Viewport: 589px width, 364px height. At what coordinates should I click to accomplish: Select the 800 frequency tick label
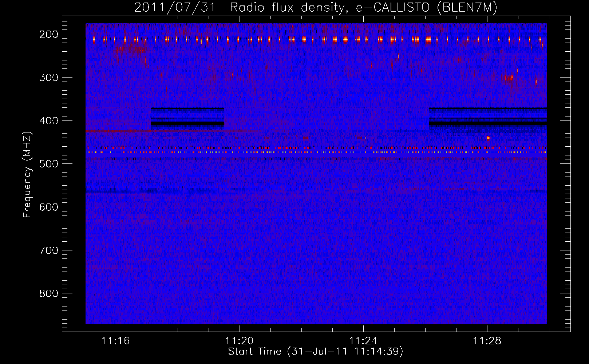click(49, 294)
